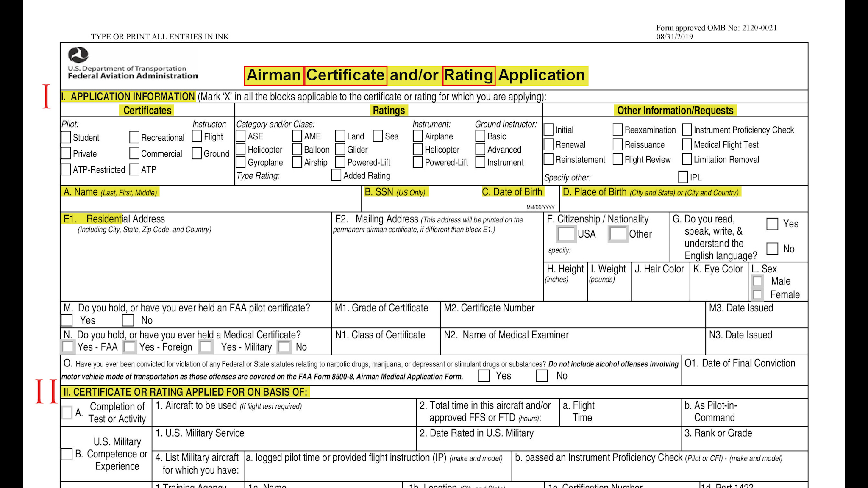This screenshot has width=868, height=488.
Task: Check Yes - Military medical certificate box
Action: (206, 347)
